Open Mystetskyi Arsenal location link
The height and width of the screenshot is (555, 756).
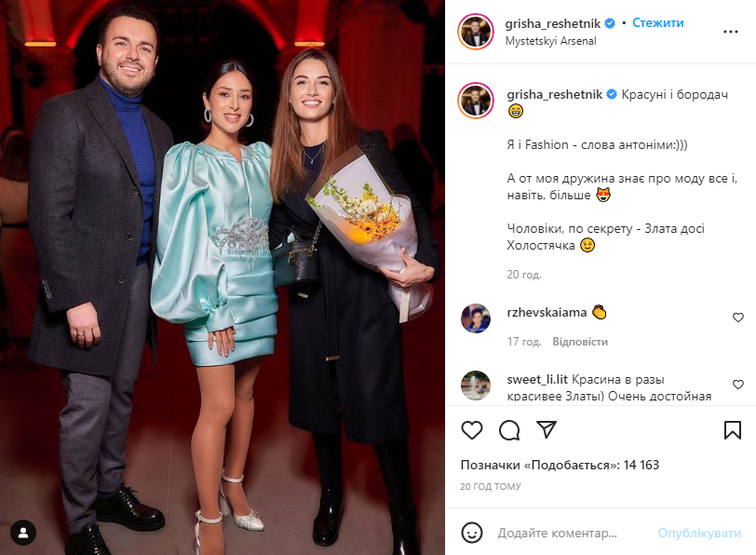[550, 41]
